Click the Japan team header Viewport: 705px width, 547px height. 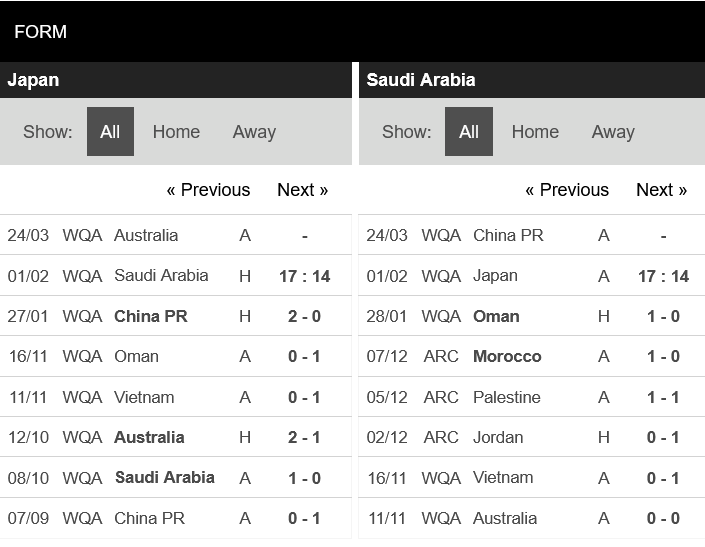pyautogui.click(x=33, y=80)
